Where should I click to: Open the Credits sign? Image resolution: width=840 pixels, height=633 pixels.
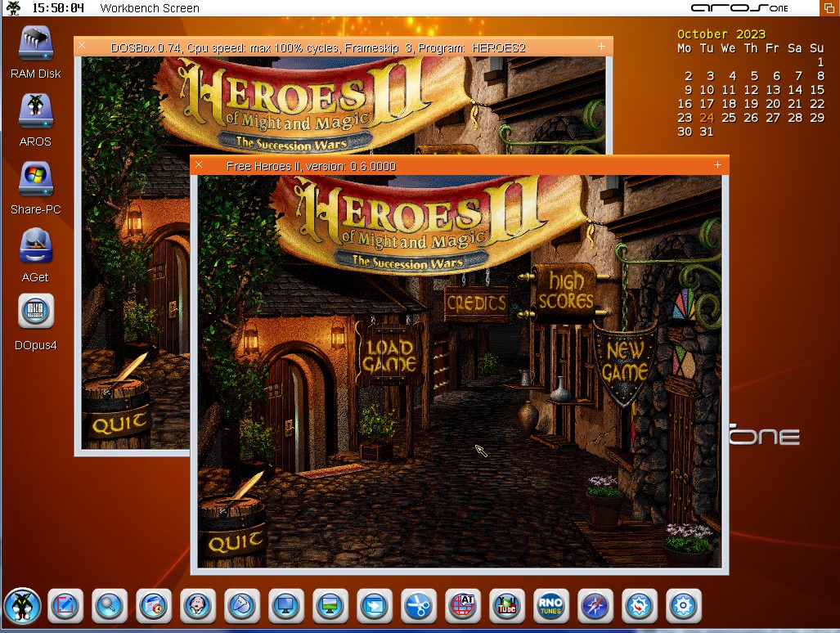point(475,303)
